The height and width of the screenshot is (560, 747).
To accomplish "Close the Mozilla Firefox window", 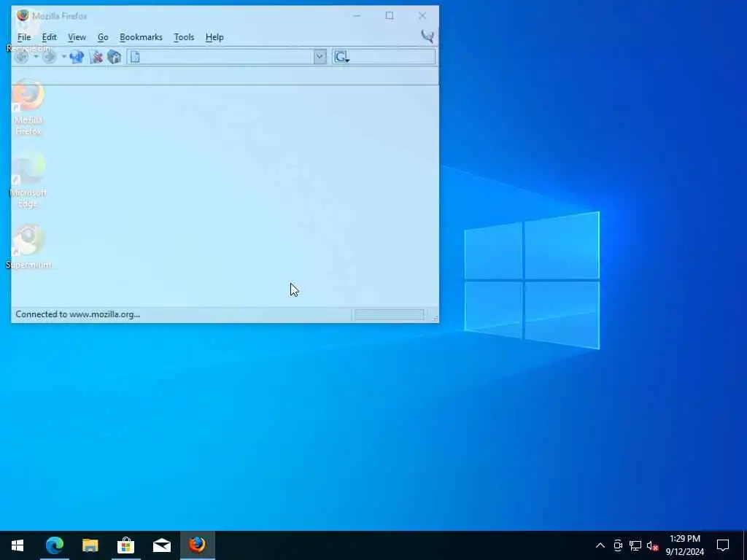I will (x=422, y=16).
